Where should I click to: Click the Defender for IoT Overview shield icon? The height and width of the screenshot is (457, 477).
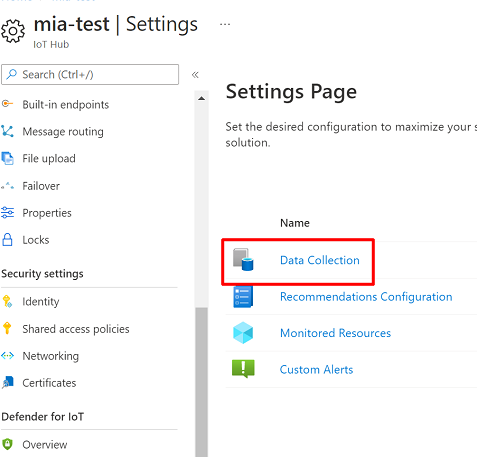pyautogui.click(x=7, y=444)
